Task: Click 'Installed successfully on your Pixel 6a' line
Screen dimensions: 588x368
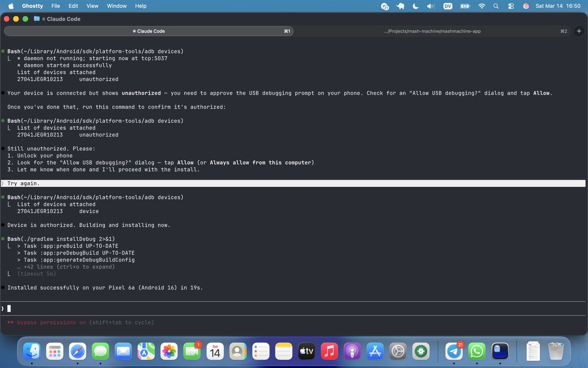Action: click(x=105, y=288)
